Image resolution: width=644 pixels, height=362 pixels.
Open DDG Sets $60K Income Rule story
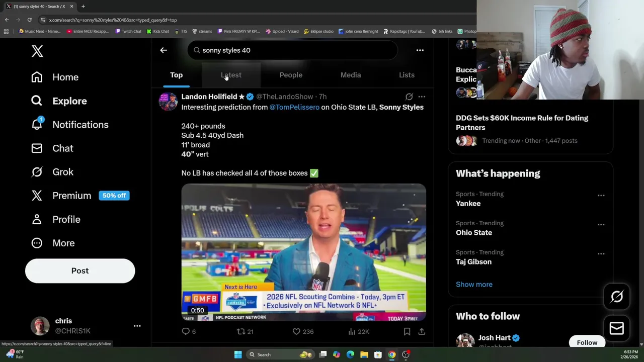point(522,123)
